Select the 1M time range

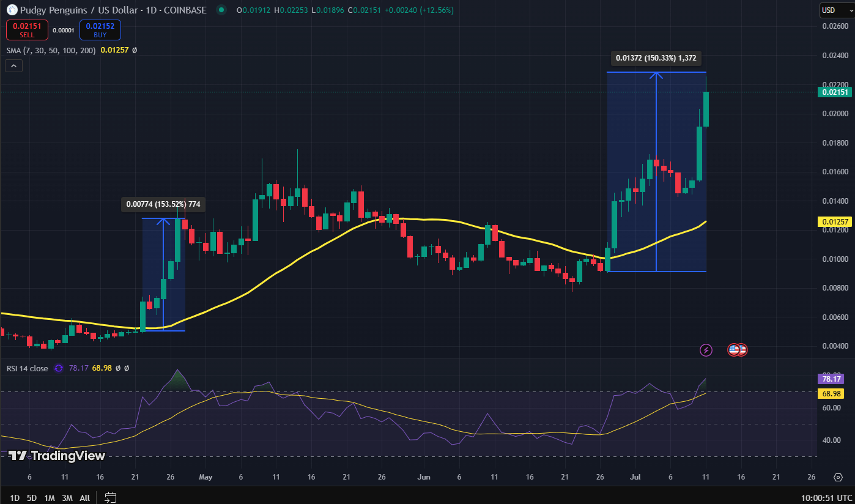click(x=50, y=498)
